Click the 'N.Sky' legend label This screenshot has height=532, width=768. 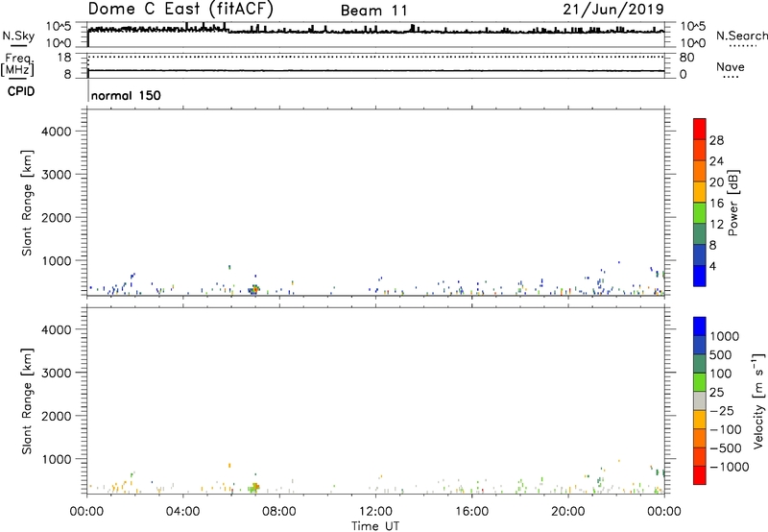[x=18, y=36]
